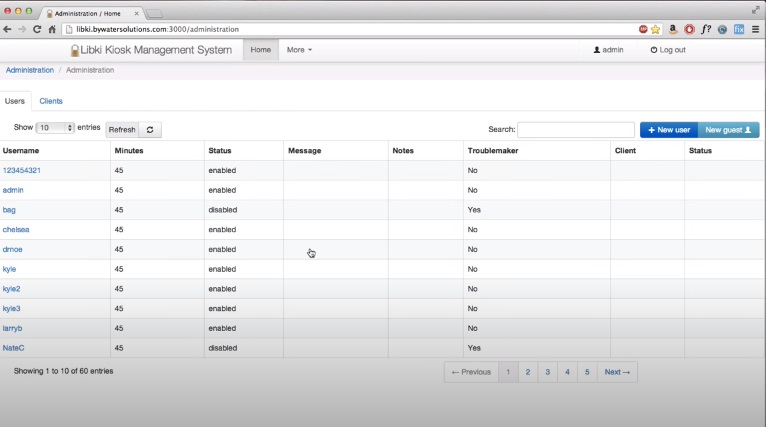Viewport: 766px width, 427px height.
Task: Select the Home navigation item
Action: tap(260, 50)
